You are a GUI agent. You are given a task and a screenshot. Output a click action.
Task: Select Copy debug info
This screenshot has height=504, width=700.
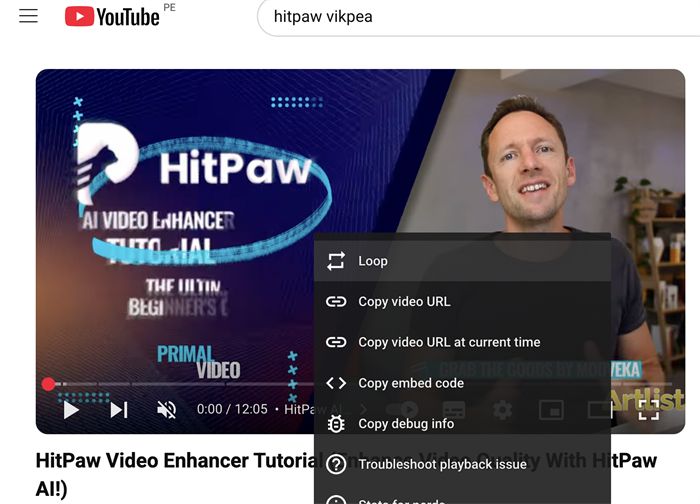tap(462, 424)
